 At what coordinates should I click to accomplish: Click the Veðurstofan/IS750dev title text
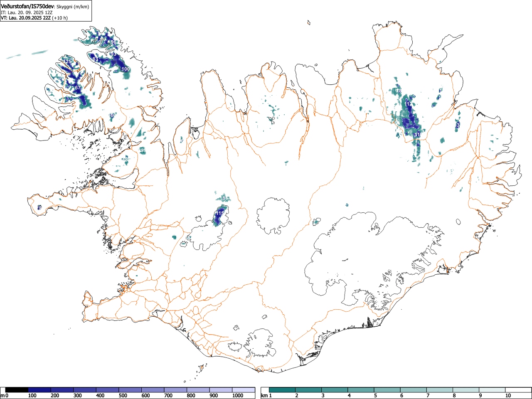(x=27, y=6)
